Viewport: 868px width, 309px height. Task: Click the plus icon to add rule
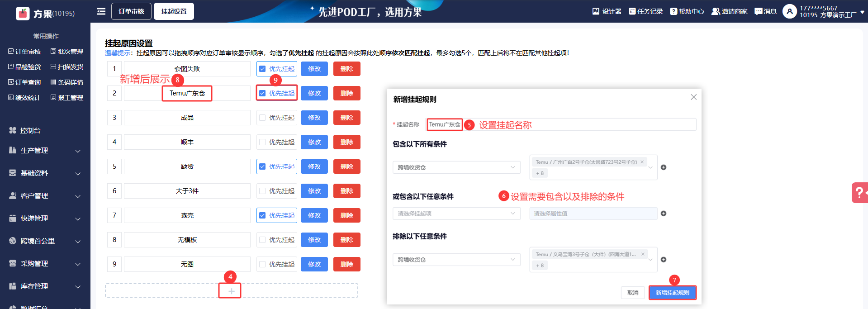[x=231, y=291]
